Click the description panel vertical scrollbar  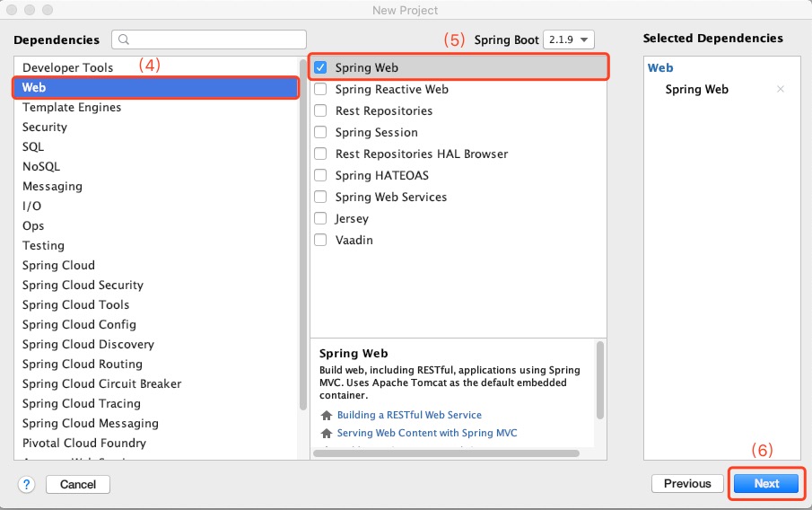pyautogui.click(x=600, y=380)
